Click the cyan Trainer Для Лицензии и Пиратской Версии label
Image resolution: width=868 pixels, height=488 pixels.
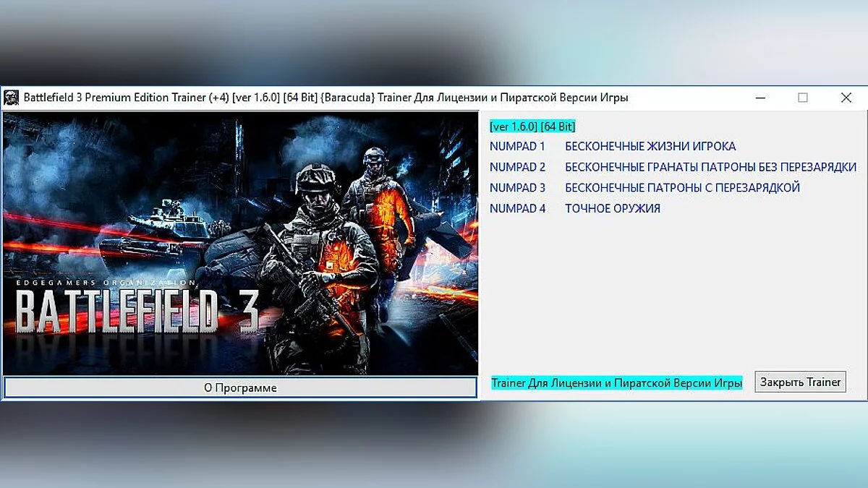tap(617, 382)
